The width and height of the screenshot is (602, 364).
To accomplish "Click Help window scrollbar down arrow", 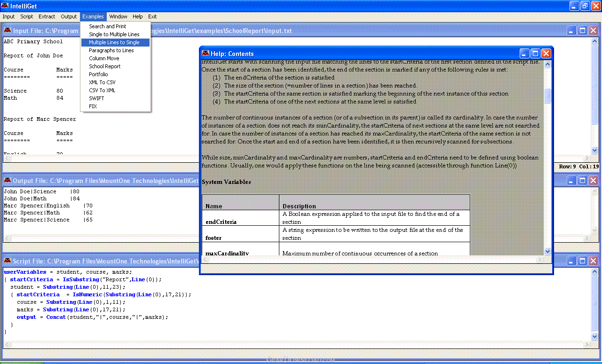I will pos(548,252).
